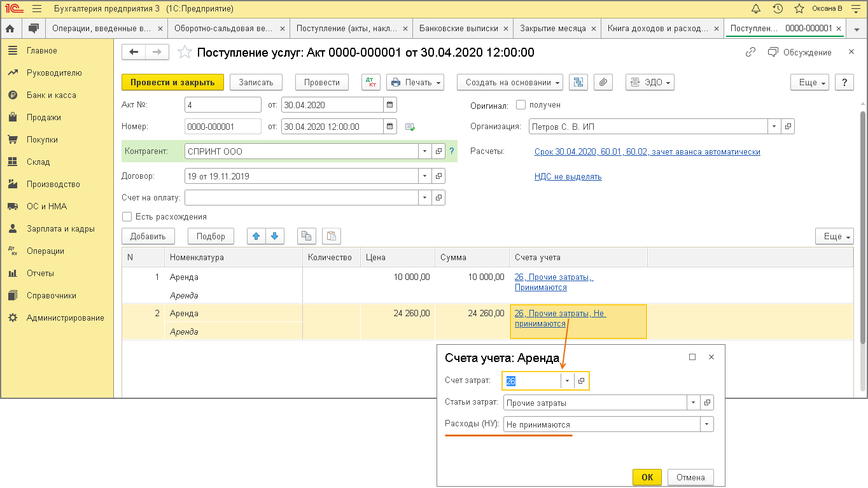Open Банк и касса section
The width and height of the screenshot is (868, 488).
(51, 95)
